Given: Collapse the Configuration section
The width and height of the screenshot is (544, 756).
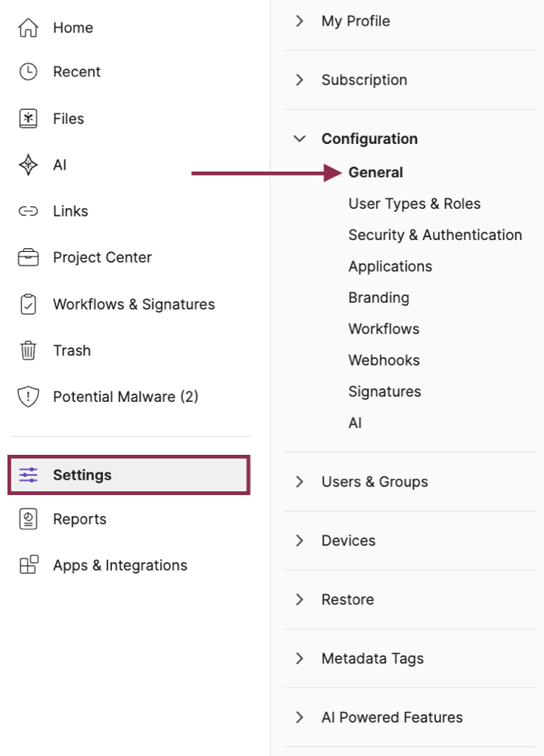Looking at the screenshot, I should point(300,138).
